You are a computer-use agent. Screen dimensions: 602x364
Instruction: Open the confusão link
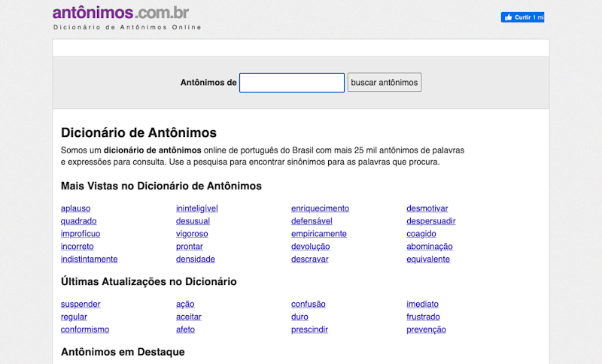pyautogui.click(x=309, y=304)
